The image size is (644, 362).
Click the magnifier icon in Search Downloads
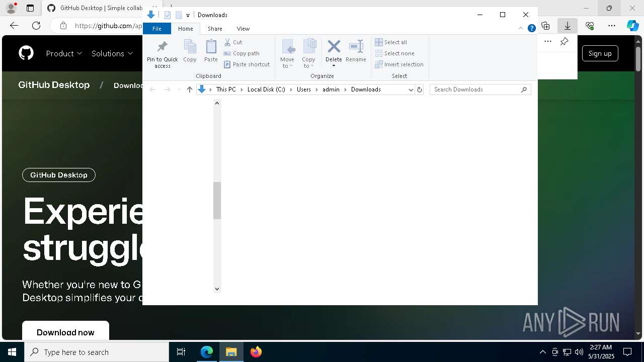524,89
